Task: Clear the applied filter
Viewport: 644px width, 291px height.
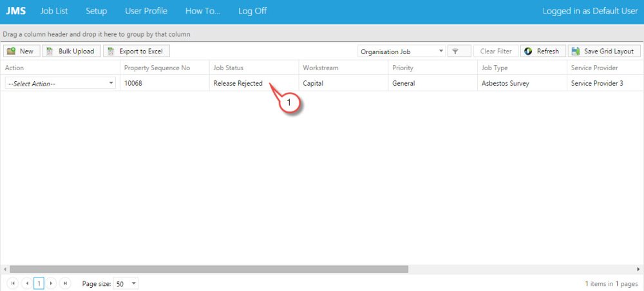Action: (496, 52)
